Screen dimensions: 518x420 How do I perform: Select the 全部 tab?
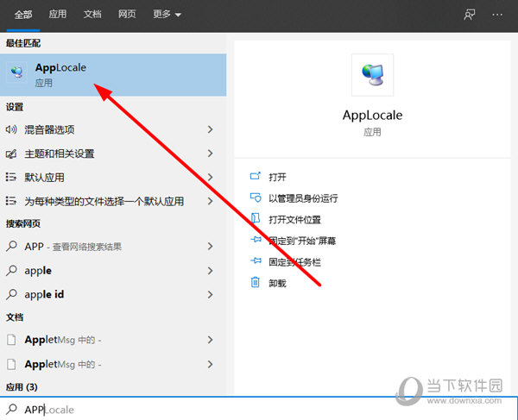[x=23, y=15]
